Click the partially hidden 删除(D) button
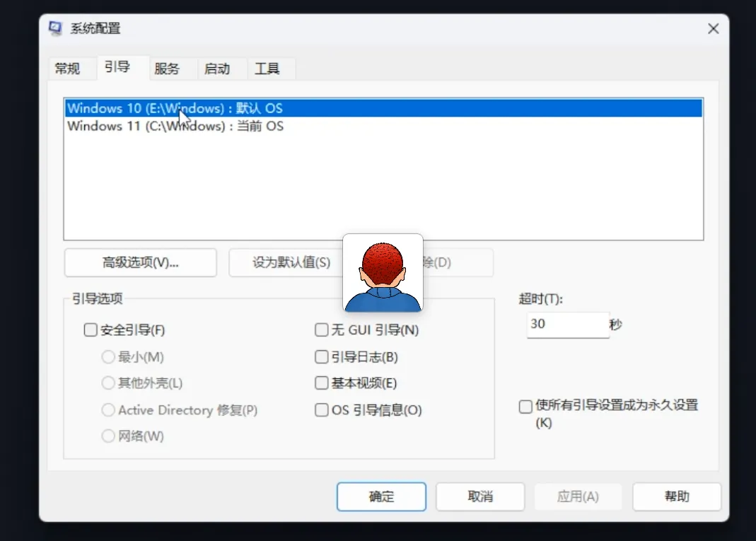Viewport: 756px width, 541px height. point(458,262)
